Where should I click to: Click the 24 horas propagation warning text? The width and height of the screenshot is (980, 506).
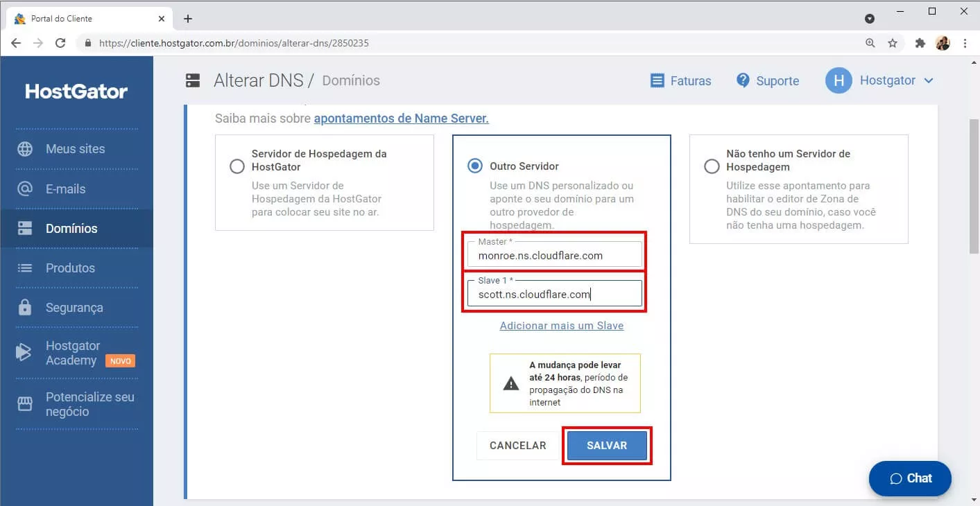click(x=578, y=383)
